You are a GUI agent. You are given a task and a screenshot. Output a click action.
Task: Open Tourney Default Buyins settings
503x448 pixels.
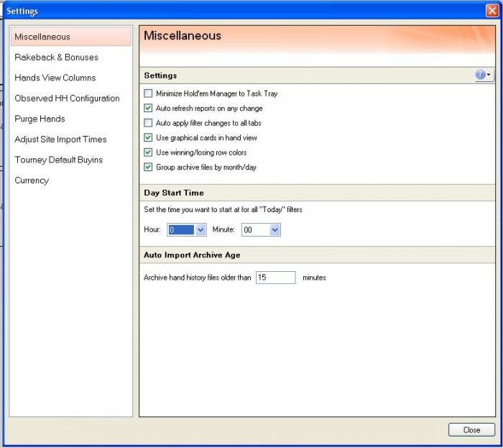pyautogui.click(x=59, y=160)
